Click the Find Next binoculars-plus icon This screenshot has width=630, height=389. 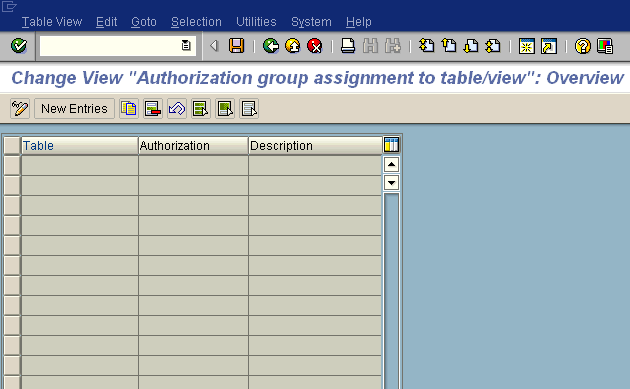393,46
